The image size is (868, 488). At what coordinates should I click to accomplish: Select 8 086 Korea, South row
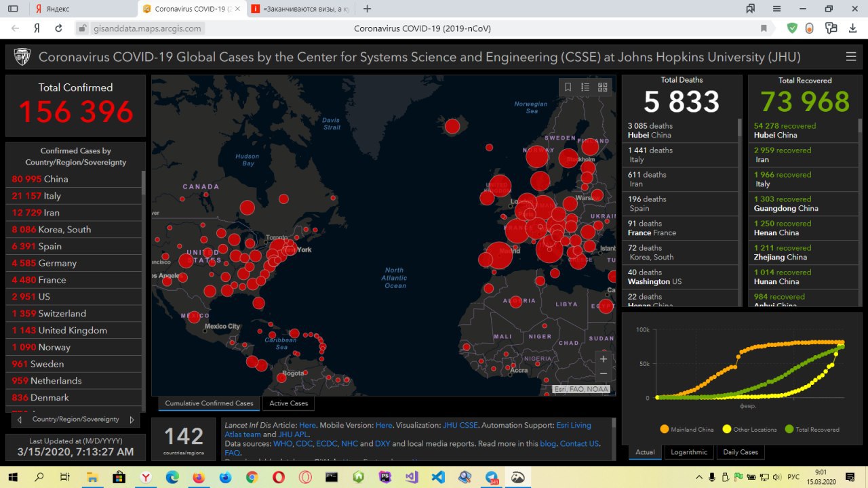tap(75, 229)
